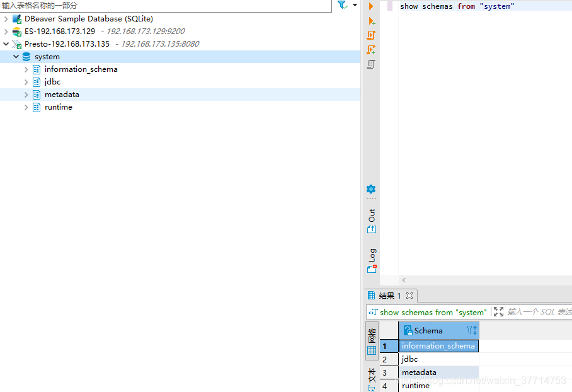Image resolution: width=572 pixels, height=392 pixels.
Task: Execute SQL script icon
Action: tap(371, 35)
